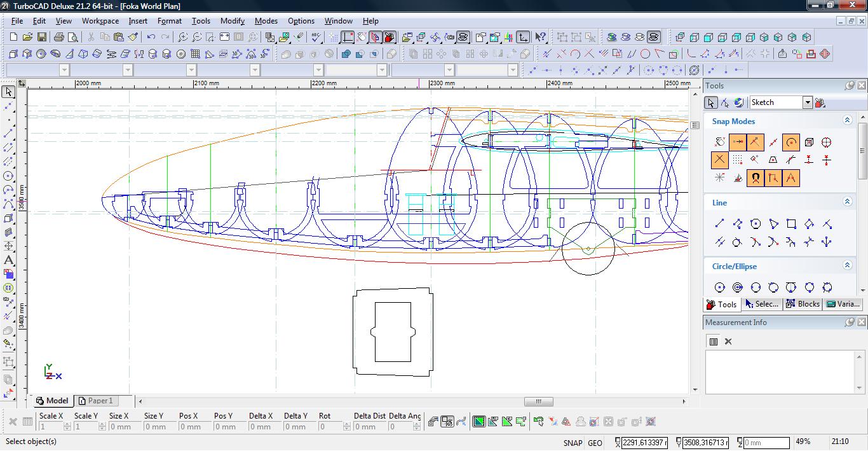This screenshot has height=451, width=868.
Task: Switch to the Paper 1 tab
Action: click(95, 401)
